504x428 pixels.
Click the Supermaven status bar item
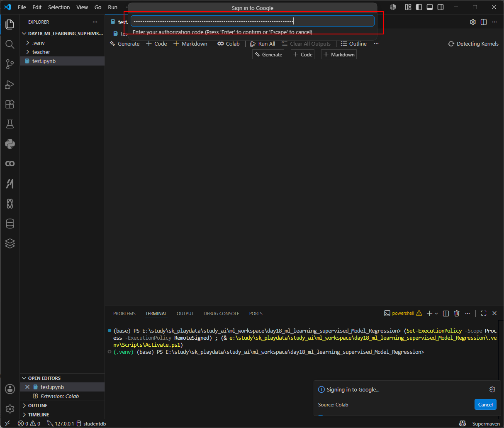pos(486,423)
